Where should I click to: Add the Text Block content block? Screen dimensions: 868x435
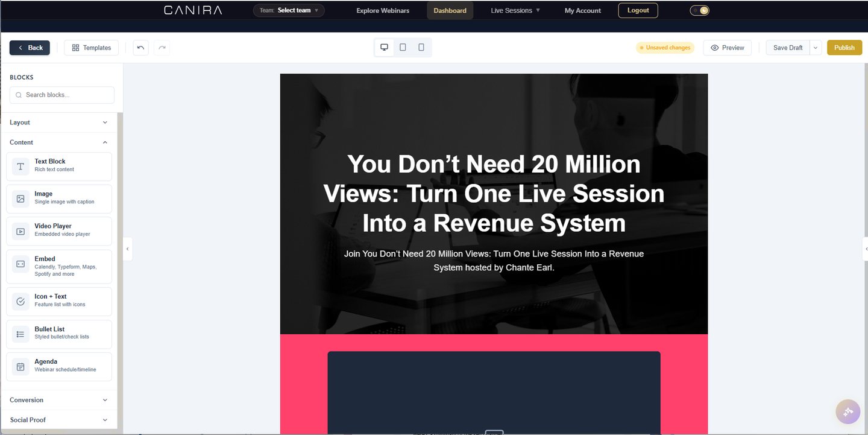point(59,166)
